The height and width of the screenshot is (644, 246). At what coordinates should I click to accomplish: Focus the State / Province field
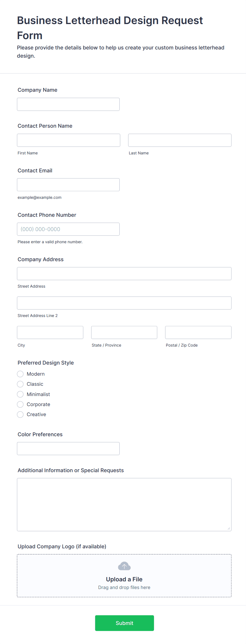coord(124,333)
